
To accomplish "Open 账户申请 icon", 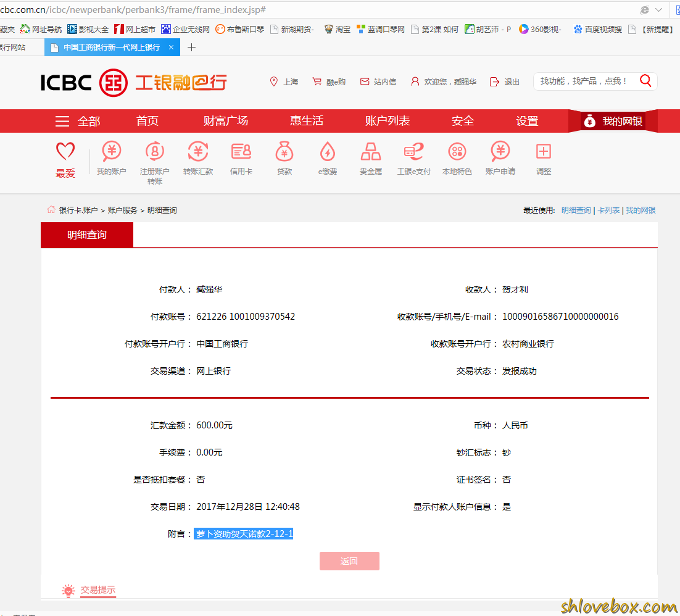I will (x=500, y=151).
